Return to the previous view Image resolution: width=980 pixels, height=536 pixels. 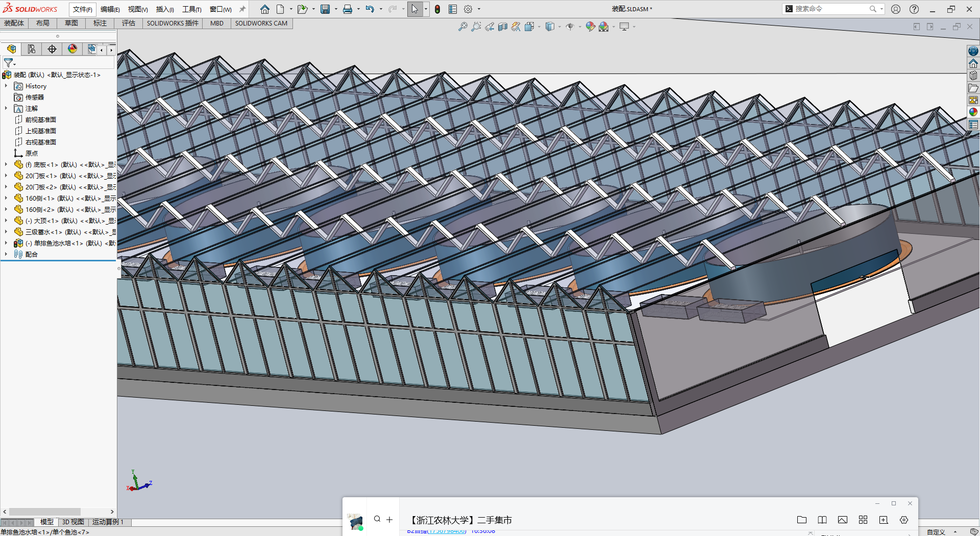click(x=489, y=27)
